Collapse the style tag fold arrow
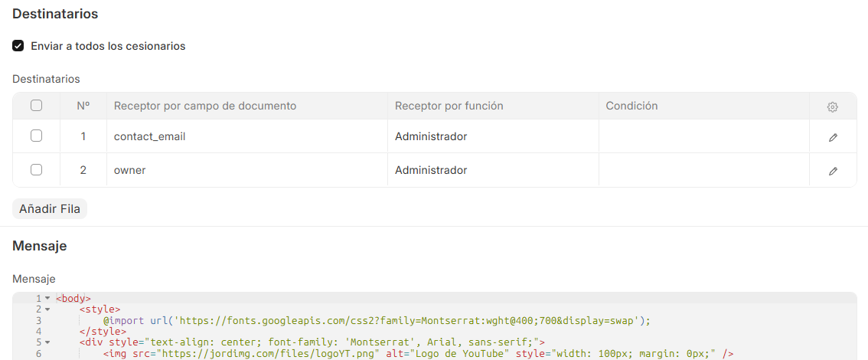The image size is (868, 360). (47, 309)
